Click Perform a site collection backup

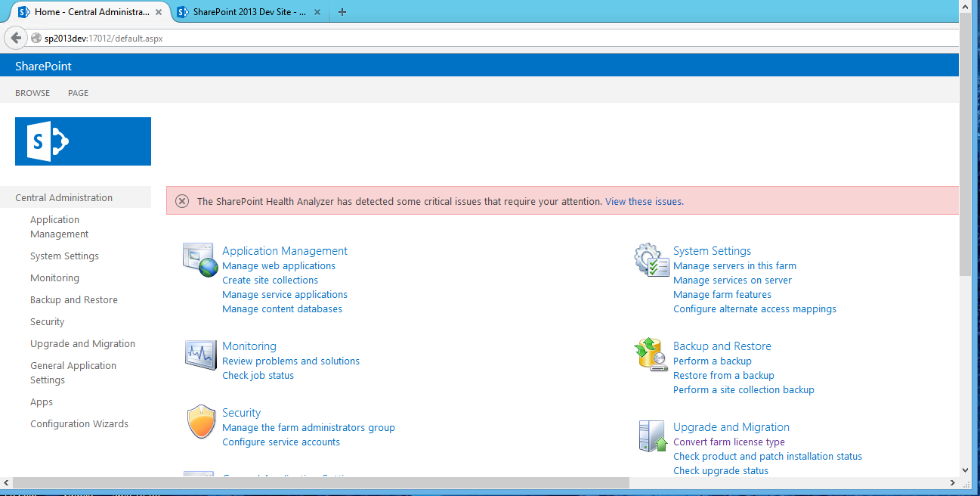point(744,390)
